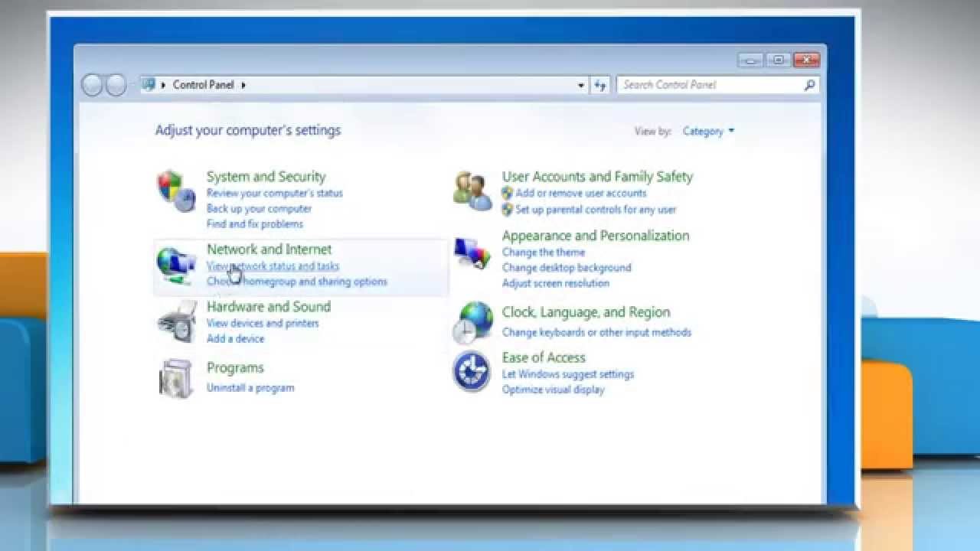
Task: Open the View by Category dropdown
Action: pos(708,132)
